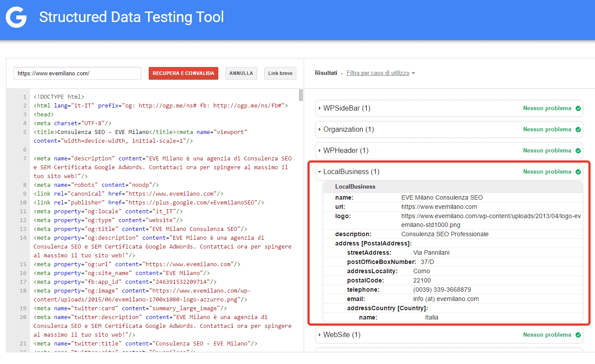Screen dimensions: 595x364
Task: Click the URL input field with evemilano.com
Action: pyautogui.click(x=77, y=73)
